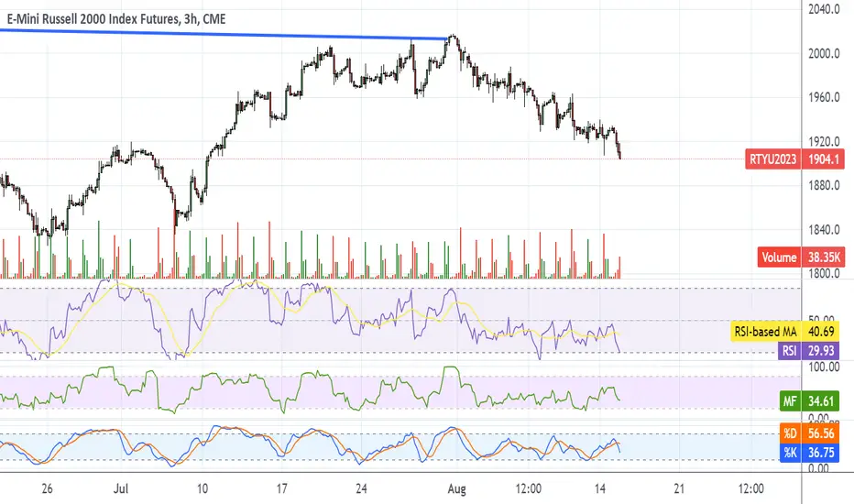Click the 40.69 RSI-based MA value

(821, 332)
